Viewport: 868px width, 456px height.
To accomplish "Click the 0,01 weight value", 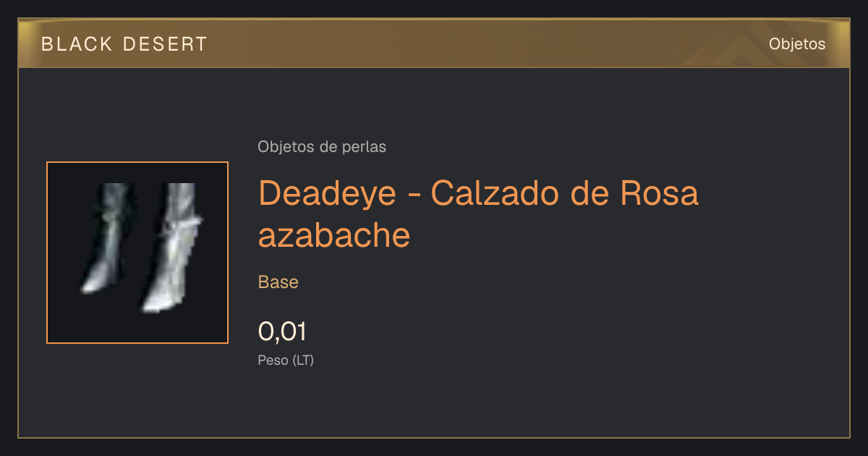I will coord(283,332).
